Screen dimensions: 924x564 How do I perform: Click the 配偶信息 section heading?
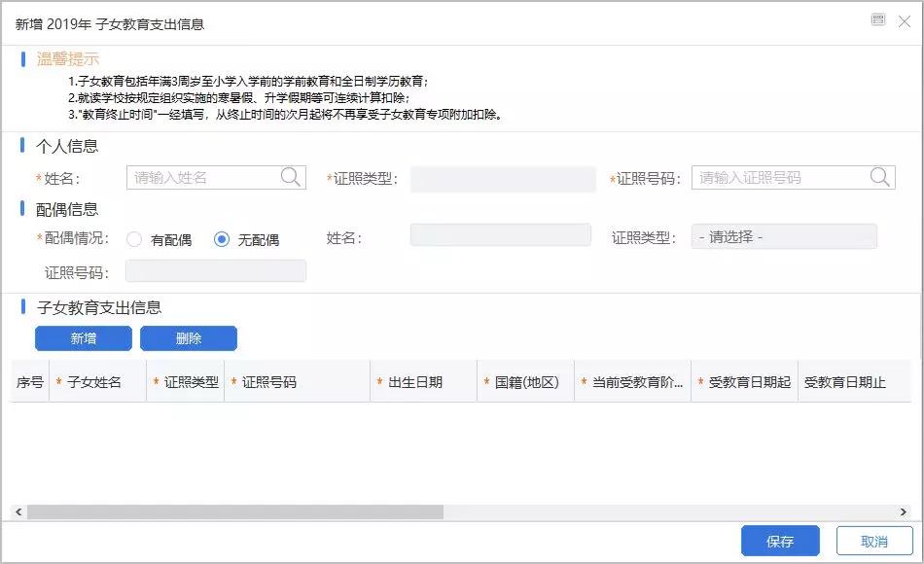coord(66,209)
